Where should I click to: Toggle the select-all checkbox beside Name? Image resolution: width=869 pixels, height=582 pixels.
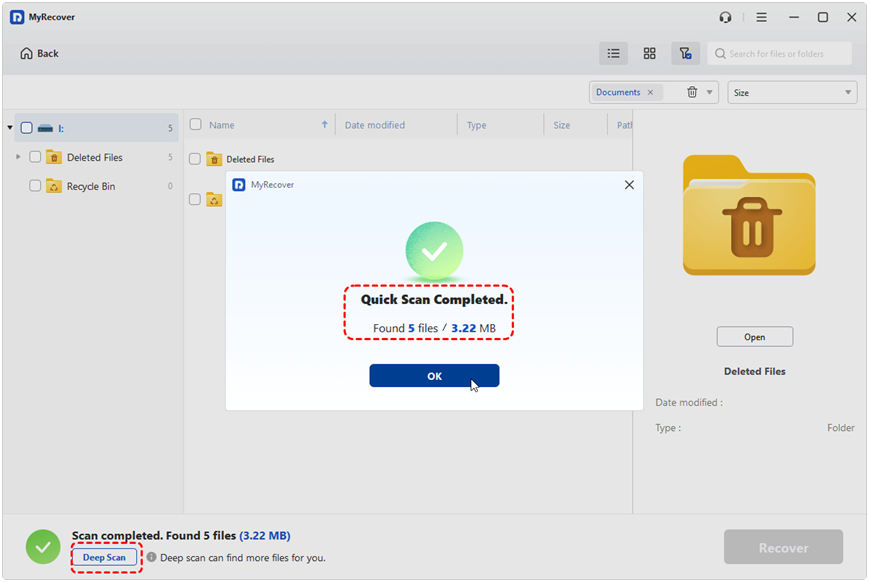(196, 124)
